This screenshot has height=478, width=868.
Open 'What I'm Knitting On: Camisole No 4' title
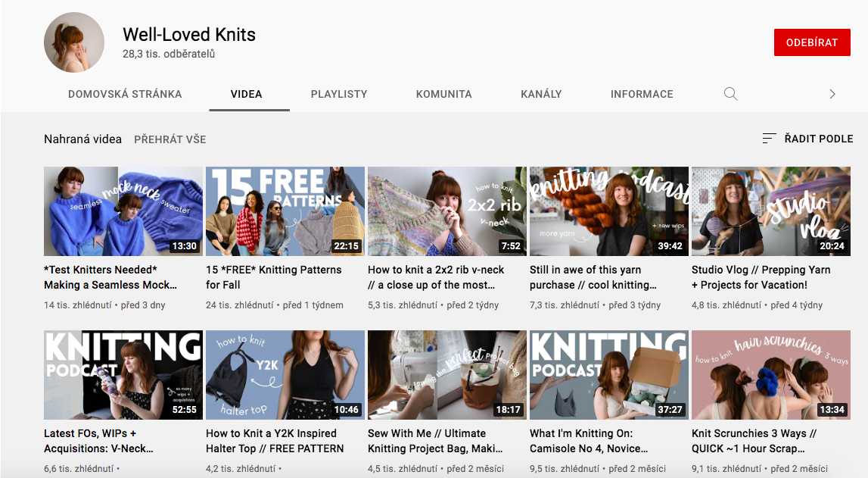pos(589,442)
